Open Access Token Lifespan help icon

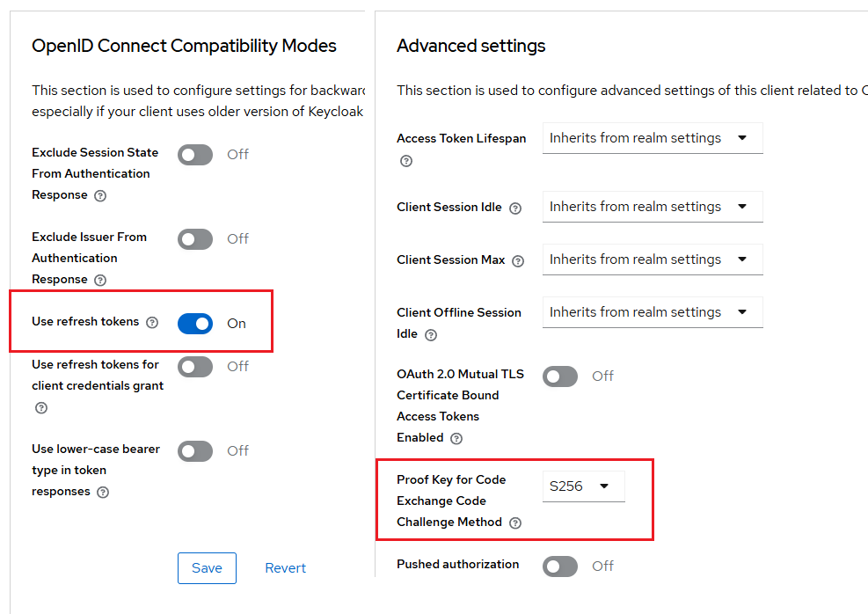(x=406, y=161)
